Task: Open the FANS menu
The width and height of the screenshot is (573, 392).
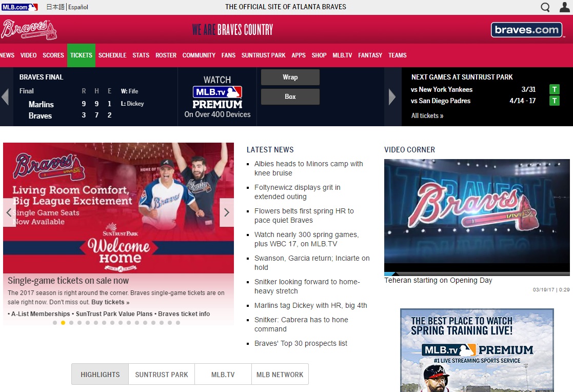Action: coord(228,55)
